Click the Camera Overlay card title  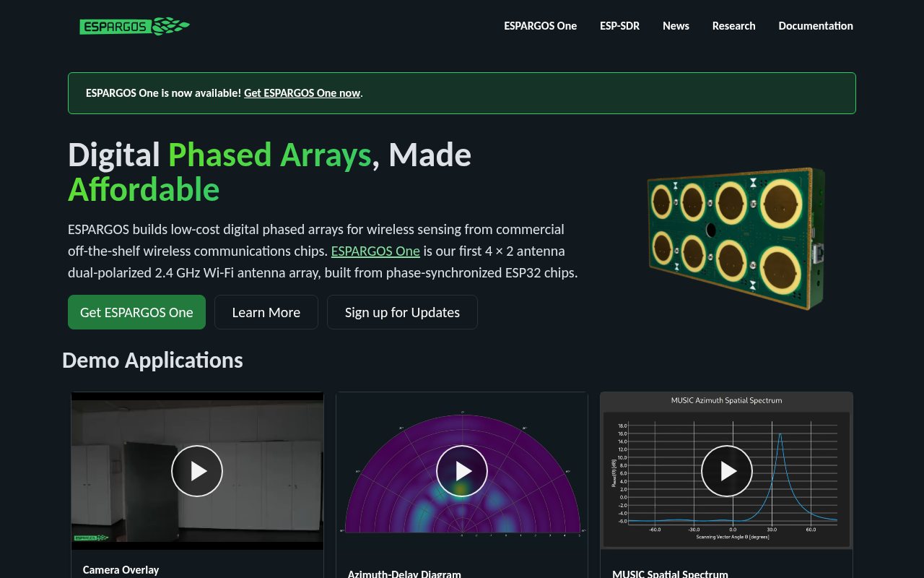(121, 570)
